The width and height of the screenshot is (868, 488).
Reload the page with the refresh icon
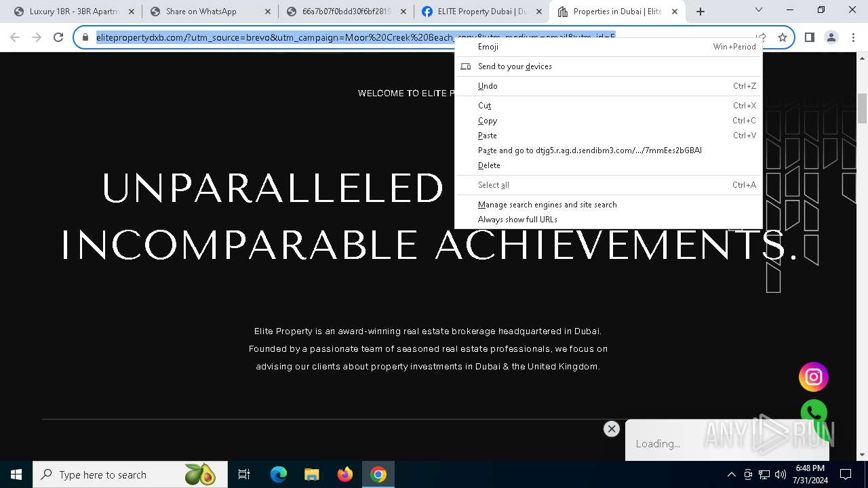[58, 37]
